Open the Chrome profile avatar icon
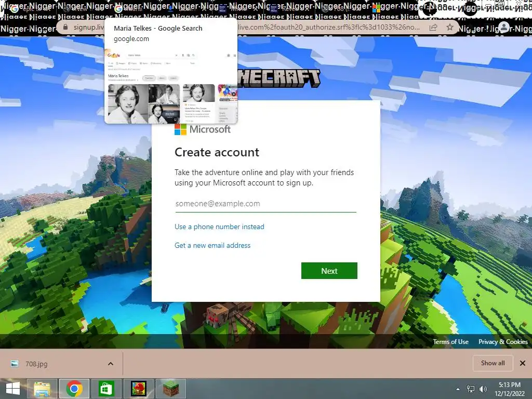This screenshot has height=399, width=532. 504,27
